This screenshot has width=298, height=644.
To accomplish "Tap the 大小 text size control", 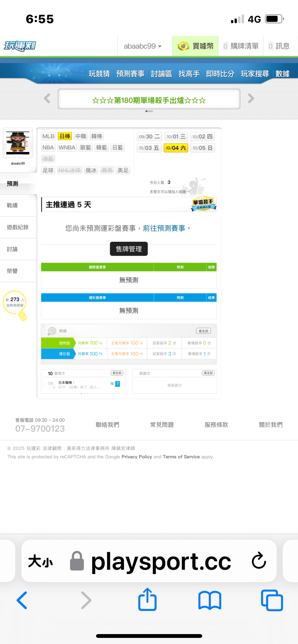I will [40, 561].
